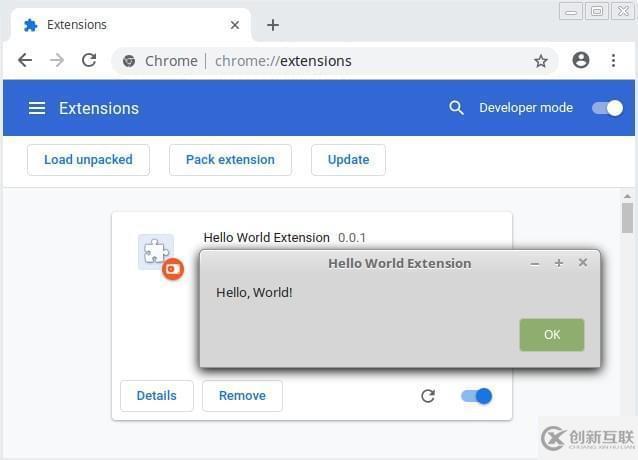Search extensions with the magnifier icon

click(x=456, y=108)
